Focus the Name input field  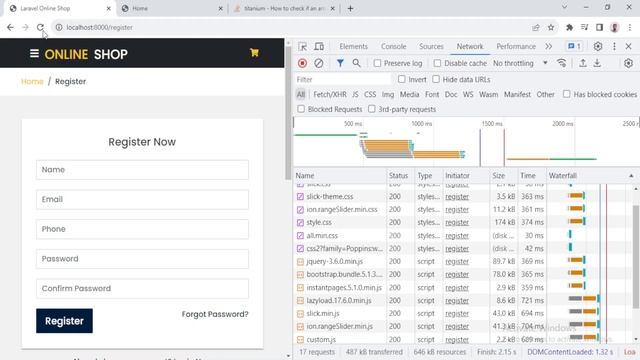[142, 170]
